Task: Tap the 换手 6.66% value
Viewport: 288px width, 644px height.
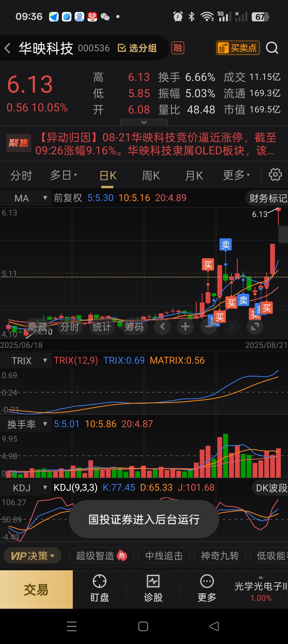Action: (x=200, y=77)
